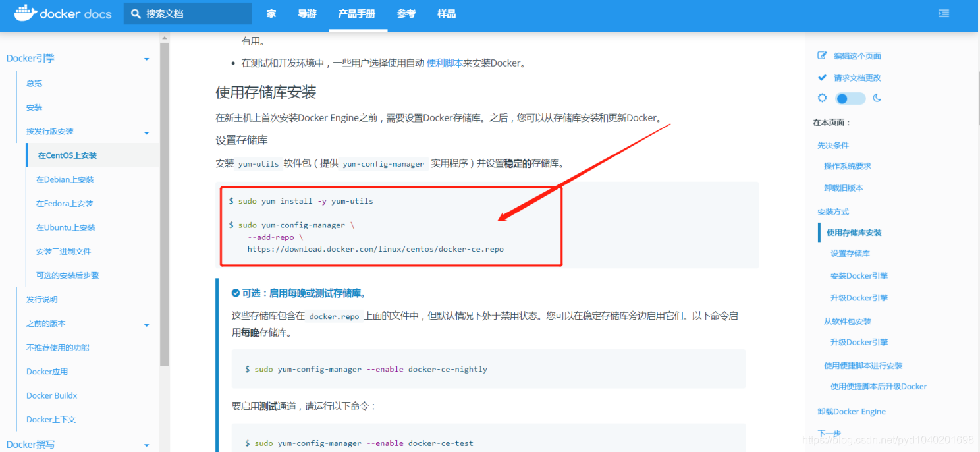Switch the day/night theme toggle
This screenshot has width=980, height=452.
(x=850, y=99)
